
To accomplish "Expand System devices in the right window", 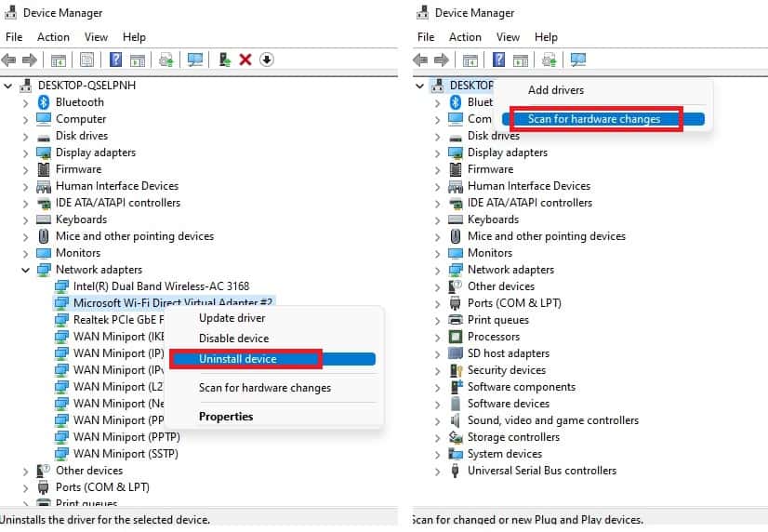I will point(437,454).
